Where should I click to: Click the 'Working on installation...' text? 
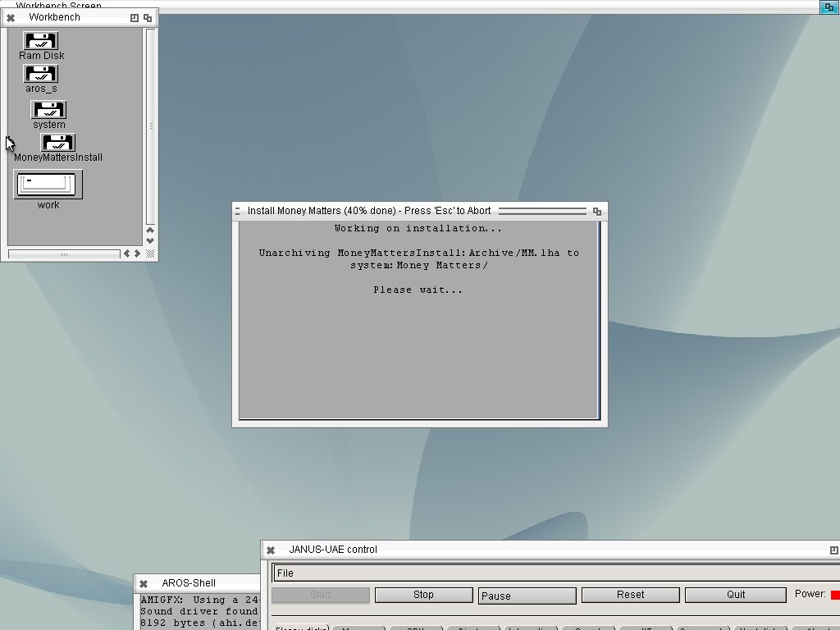418,228
